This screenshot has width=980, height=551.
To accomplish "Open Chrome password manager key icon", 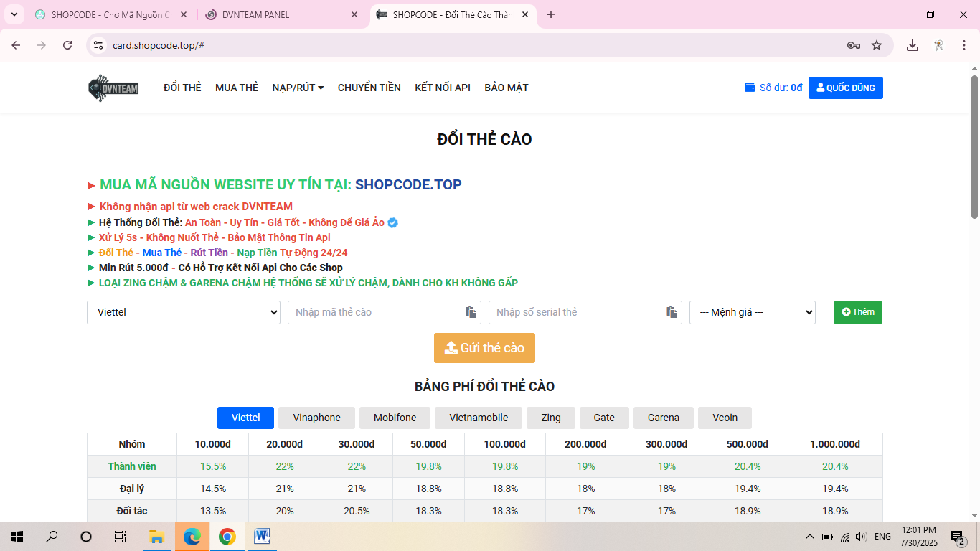I will (x=853, y=45).
